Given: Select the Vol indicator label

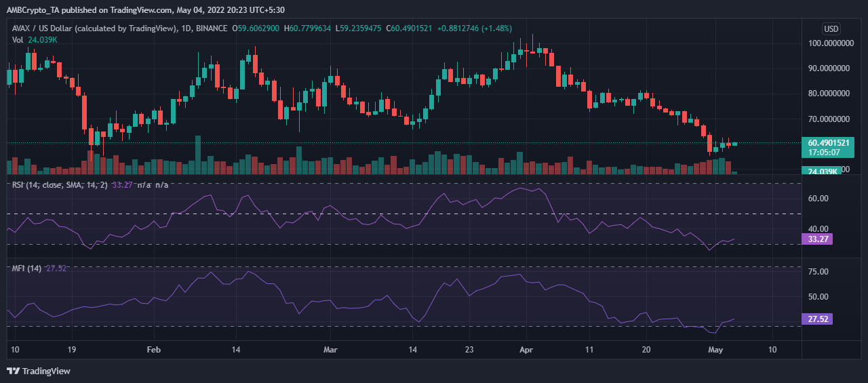Looking at the screenshot, I should (19, 40).
